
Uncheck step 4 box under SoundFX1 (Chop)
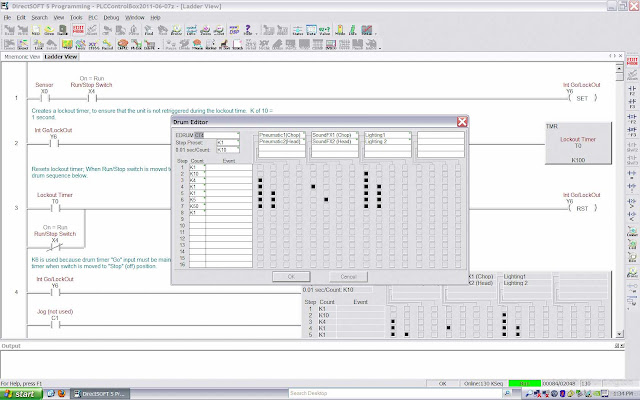[313, 187]
